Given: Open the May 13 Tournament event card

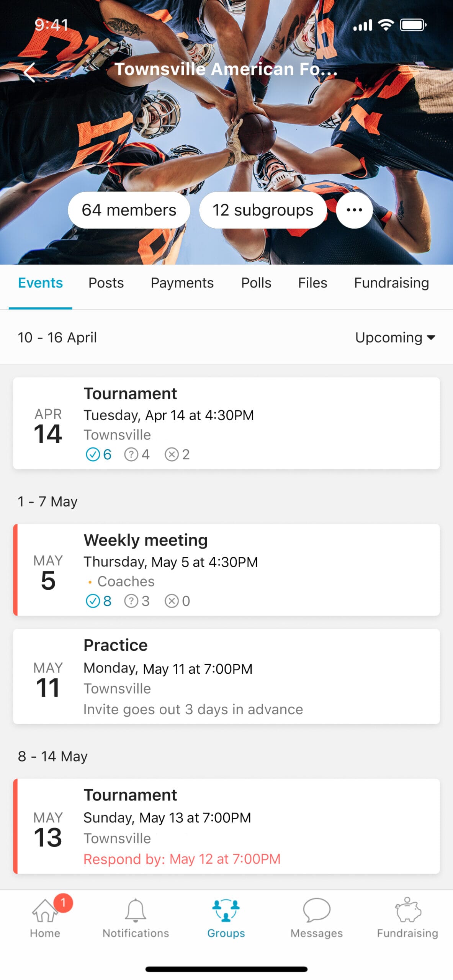Looking at the screenshot, I should point(226,826).
